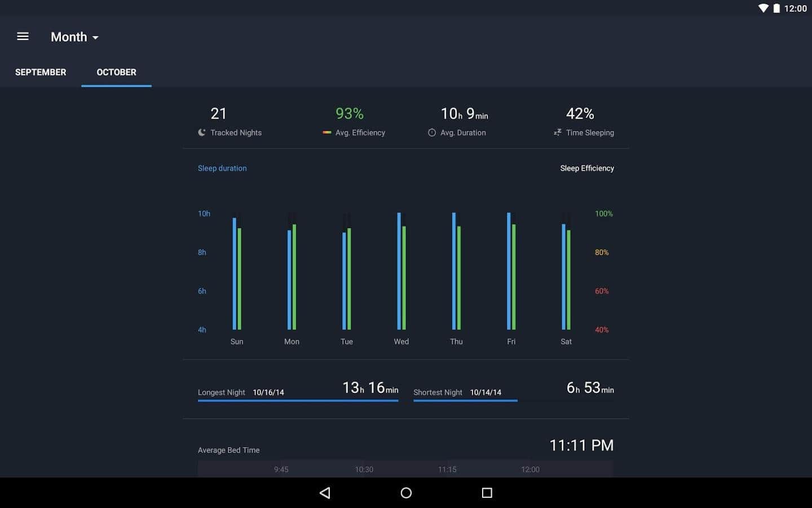The width and height of the screenshot is (812, 508).
Task: Open the Longest Night 10/16/14 entry
Action: click(x=298, y=391)
